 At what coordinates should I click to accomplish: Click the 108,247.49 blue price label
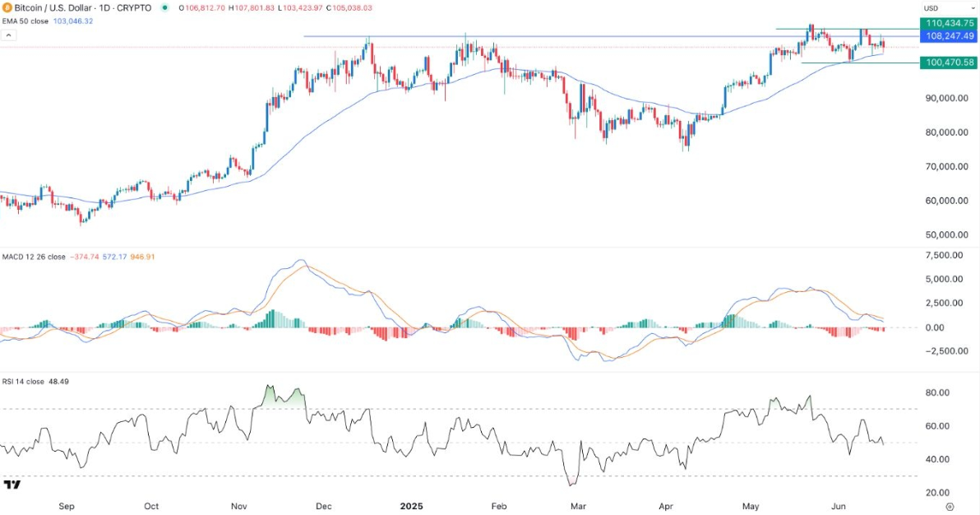pyautogui.click(x=950, y=35)
